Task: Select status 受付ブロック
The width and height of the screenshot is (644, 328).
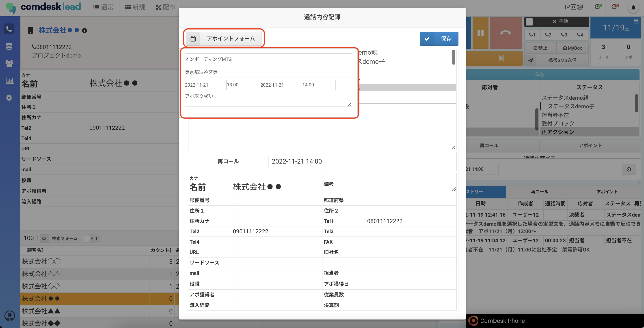Action: click(x=558, y=123)
